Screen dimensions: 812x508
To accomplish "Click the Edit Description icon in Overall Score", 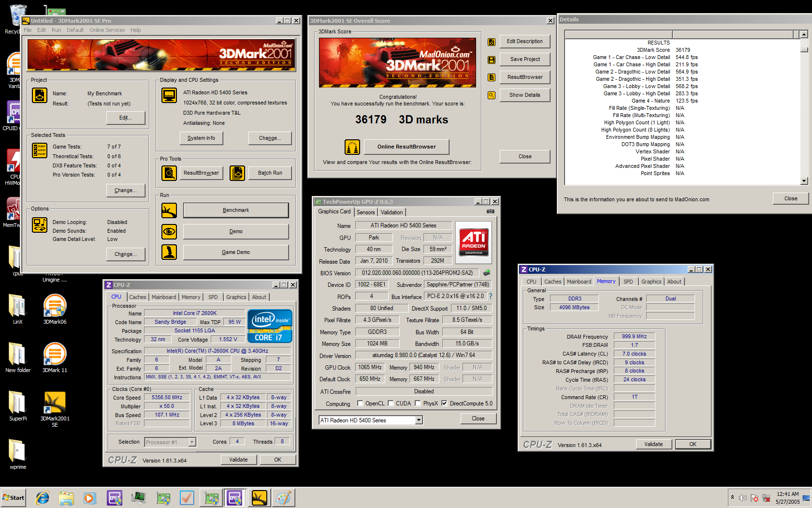I will click(492, 42).
